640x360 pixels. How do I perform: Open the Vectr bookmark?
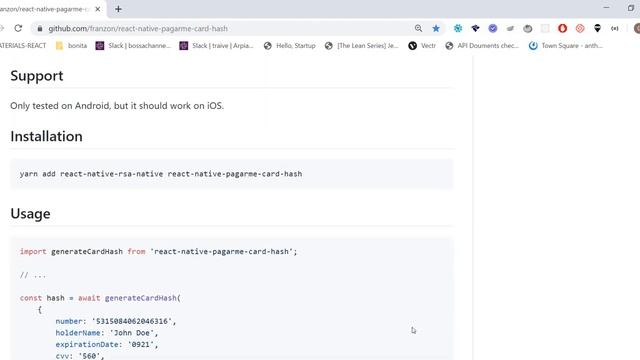point(422,46)
